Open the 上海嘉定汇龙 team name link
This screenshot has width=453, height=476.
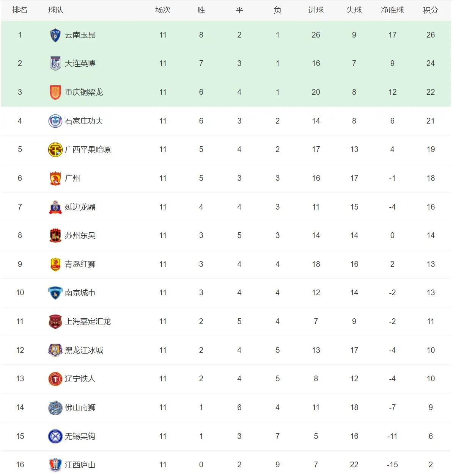click(88, 321)
